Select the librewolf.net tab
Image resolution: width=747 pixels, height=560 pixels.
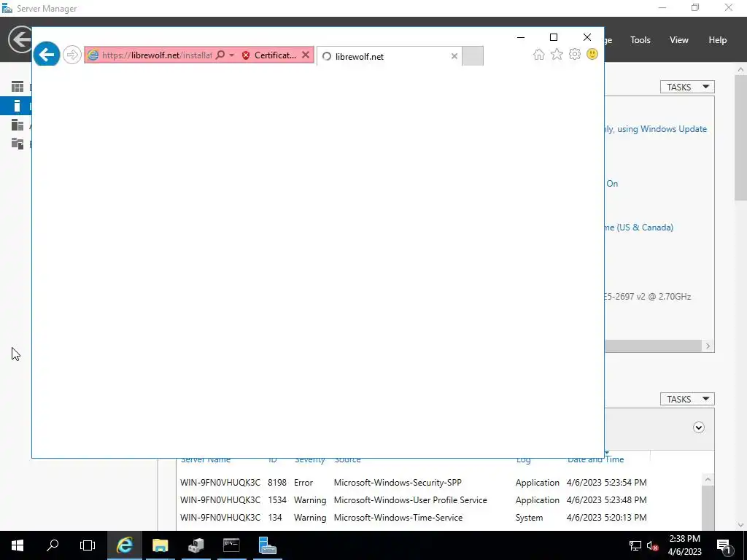390,56
